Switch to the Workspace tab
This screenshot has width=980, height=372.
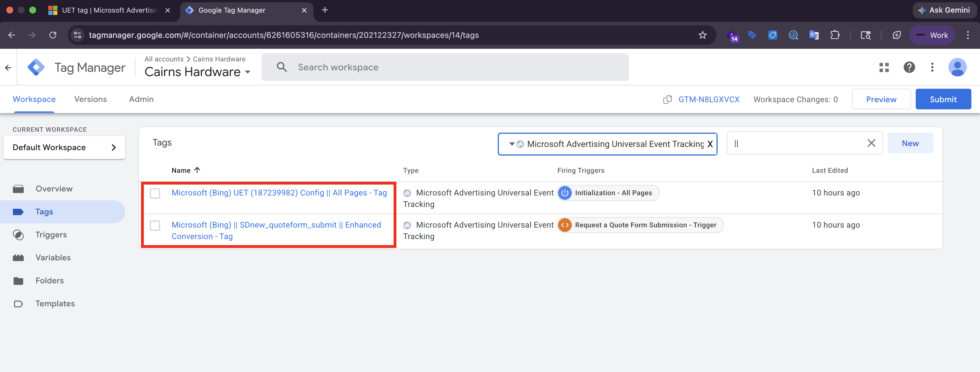click(34, 99)
